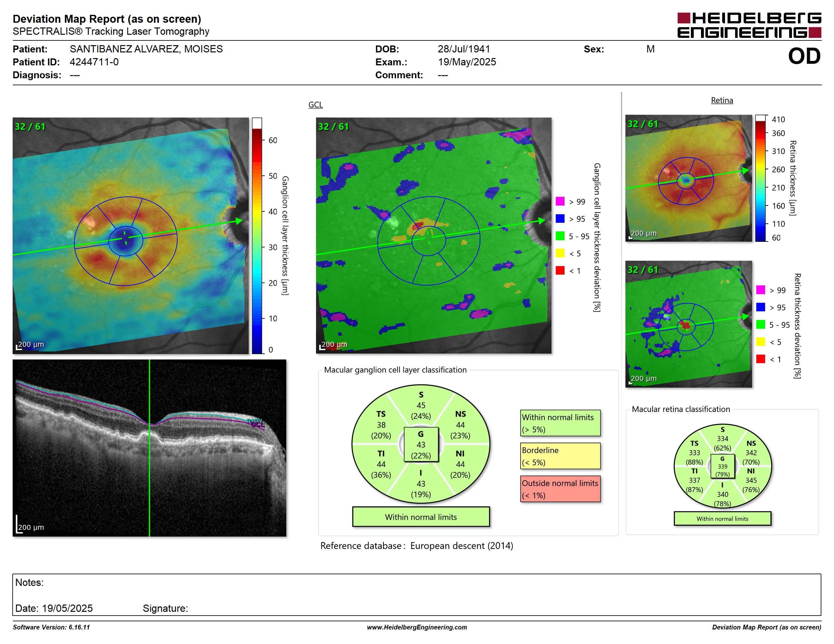Click Retina 'Within normal limits' result box

(x=722, y=518)
